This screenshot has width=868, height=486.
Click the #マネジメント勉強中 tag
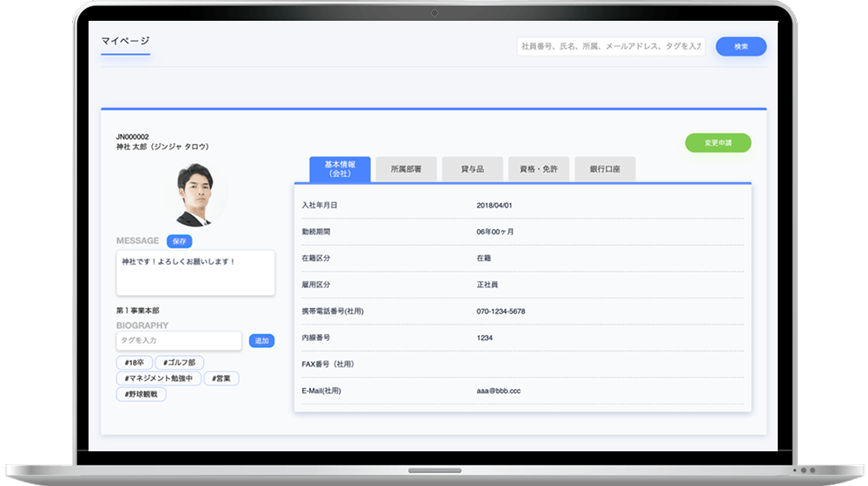click(158, 378)
